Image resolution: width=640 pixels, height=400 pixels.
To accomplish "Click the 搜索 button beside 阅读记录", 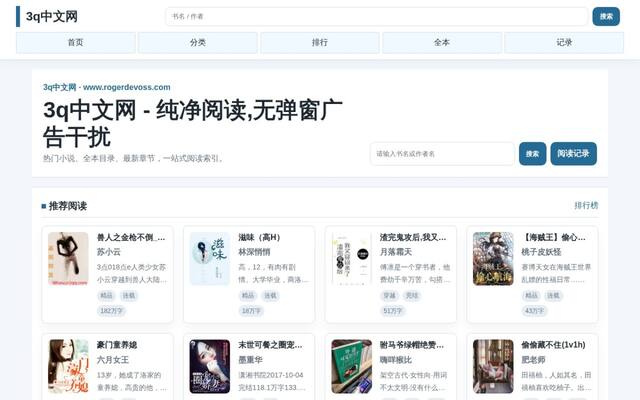I will tap(532, 154).
